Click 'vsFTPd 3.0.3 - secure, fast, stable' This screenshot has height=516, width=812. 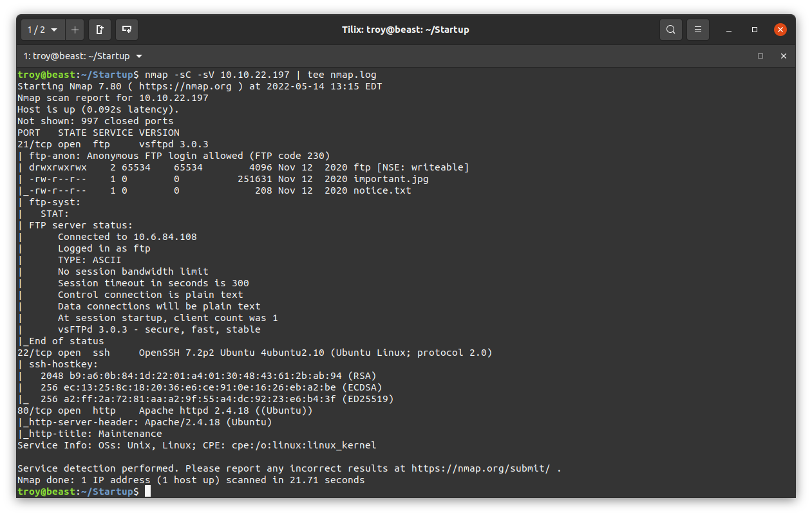pyautogui.click(x=159, y=329)
